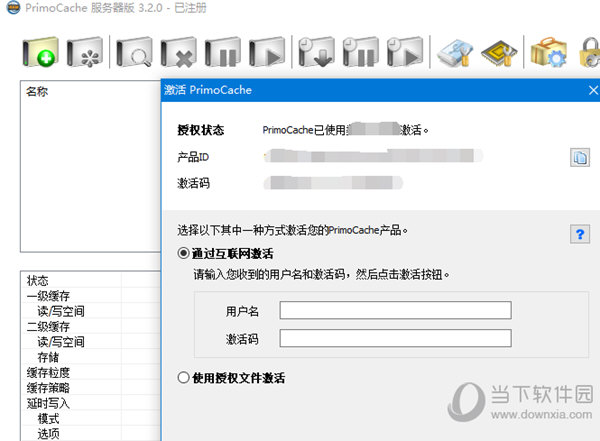Select the 缓存策略 row
600x441 pixels.
pos(91,387)
